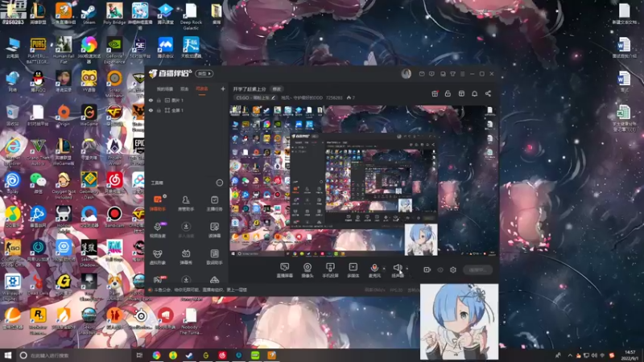Open the Poly Bridge desktop shortcut

[x=114, y=14]
